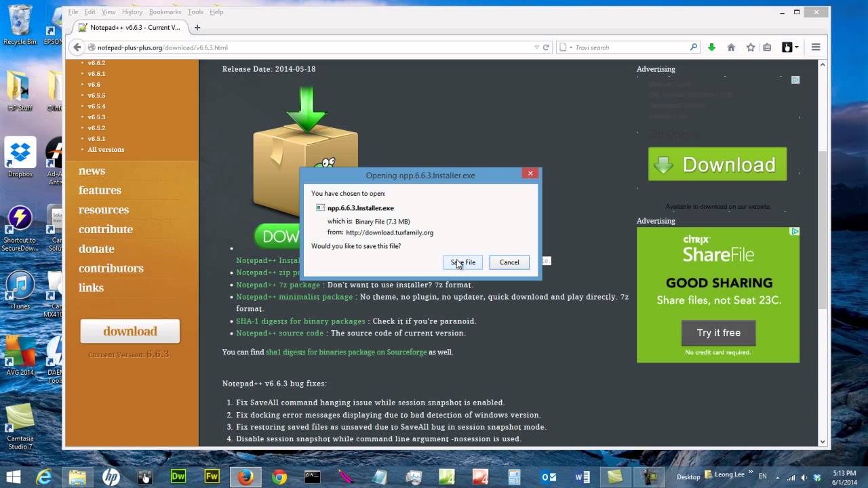Open Notepad++ source code link
This screenshot has width=868, height=488.
tap(280, 333)
